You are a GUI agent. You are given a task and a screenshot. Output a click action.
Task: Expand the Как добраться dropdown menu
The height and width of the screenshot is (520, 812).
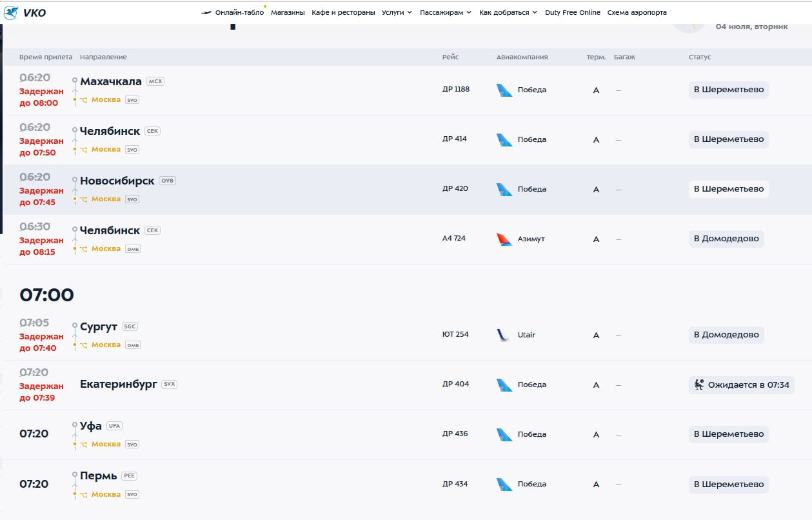tap(508, 12)
